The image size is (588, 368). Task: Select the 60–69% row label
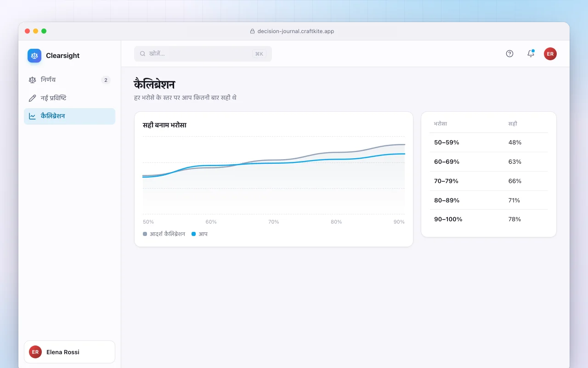point(447,162)
